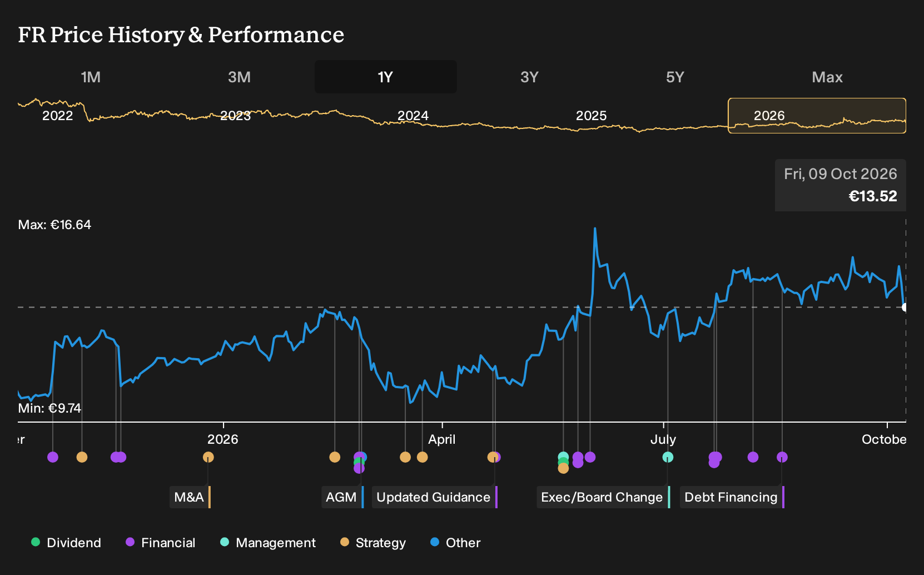
Task: Click the 2025 label in overview chart
Action: (591, 116)
